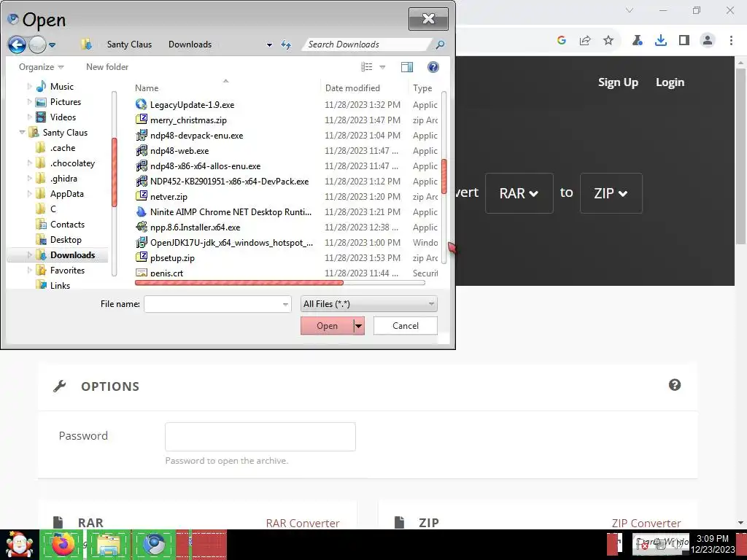747x560 pixels.
Task: Click the horizontal scrollbar of file list
Action: click(x=280, y=282)
